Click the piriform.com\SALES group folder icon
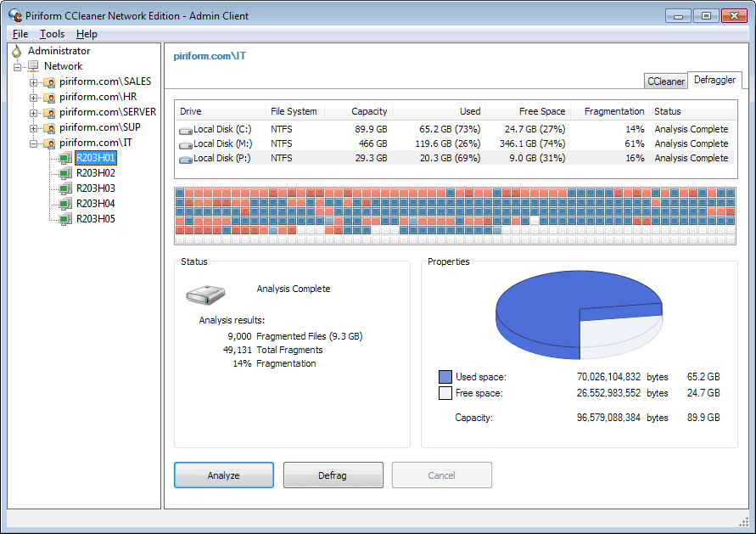 (x=49, y=82)
